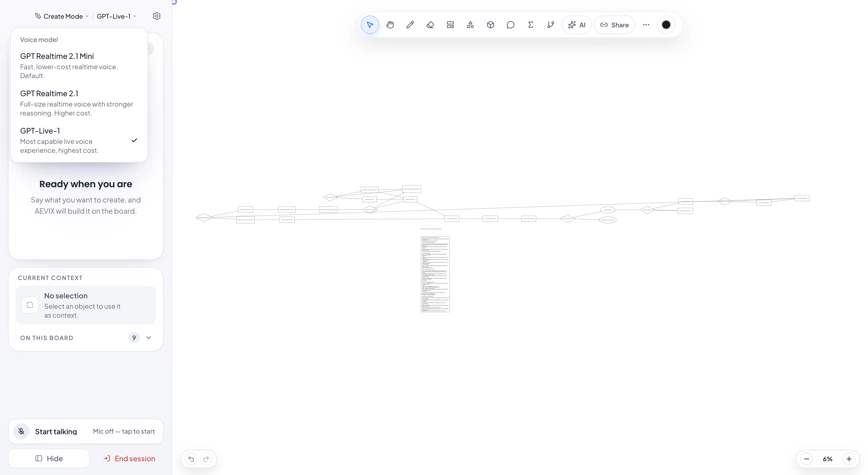Select the 3D cube tool
Screen dimensions: 868x475
(x=490, y=25)
